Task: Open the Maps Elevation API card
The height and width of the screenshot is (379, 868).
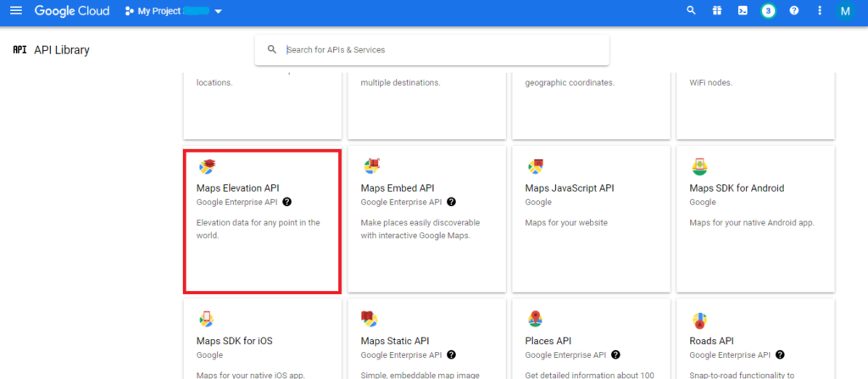Action: coord(263,220)
